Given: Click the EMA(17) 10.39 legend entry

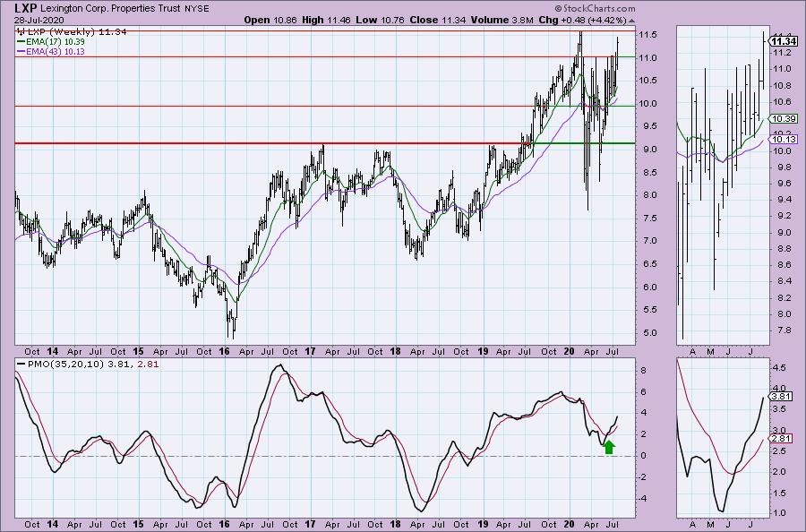Looking at the screenshot, I should pos(56,41).
